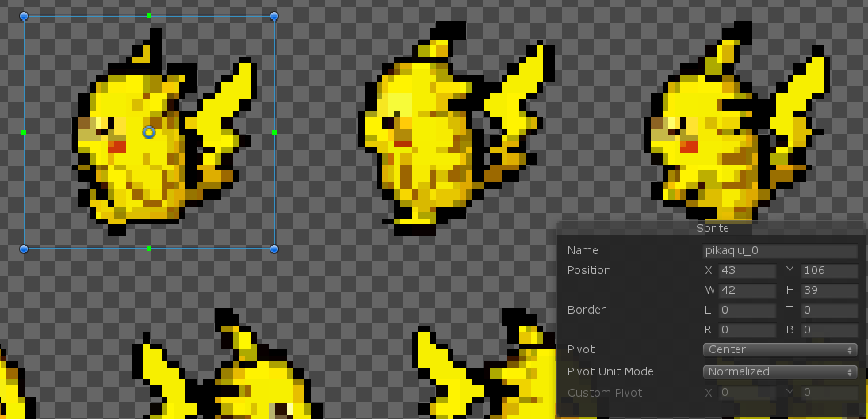This screenshot has height=419, width=868.
Task: Grab the bottom edge green midpoint handle
Action: click(149, 249)
